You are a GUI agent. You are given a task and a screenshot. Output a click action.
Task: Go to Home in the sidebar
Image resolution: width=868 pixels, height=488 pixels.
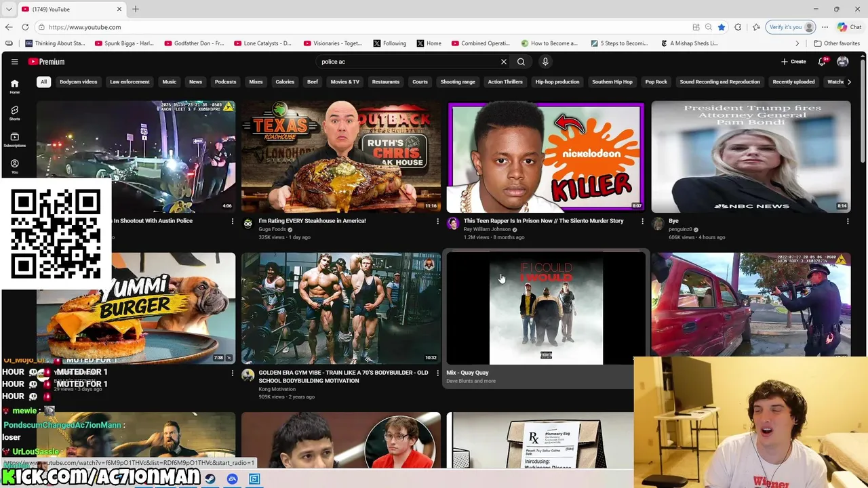click(x=14, y=86)
